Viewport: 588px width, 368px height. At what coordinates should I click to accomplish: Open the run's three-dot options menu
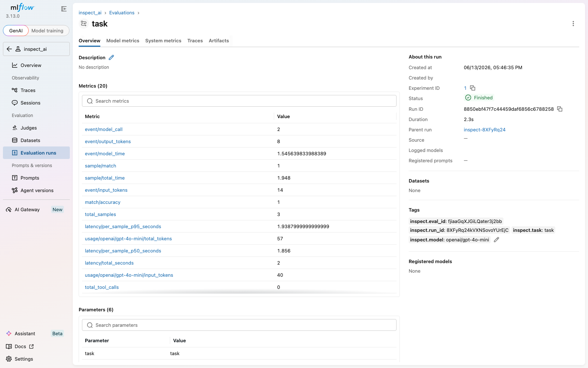pyautogui.click(x=573, y=24)
